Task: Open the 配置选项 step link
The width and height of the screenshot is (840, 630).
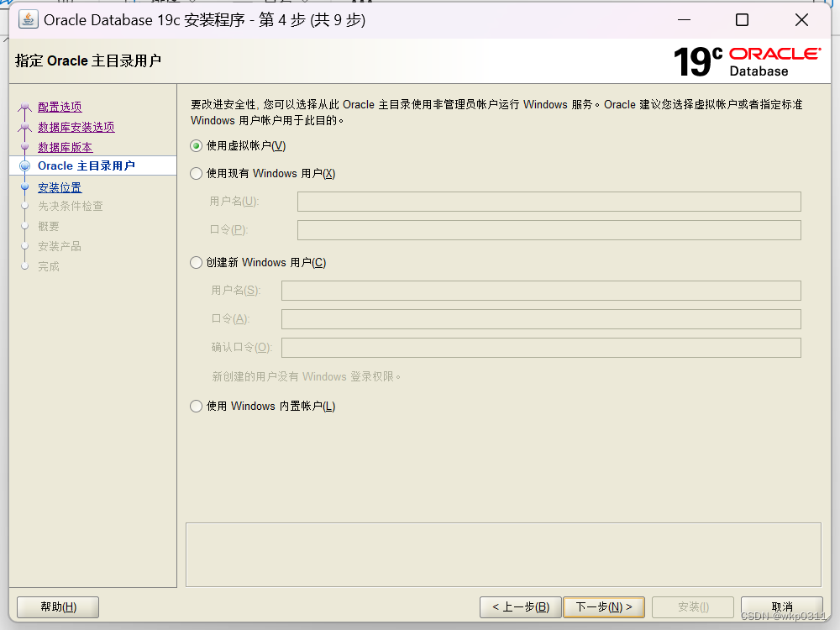Action: click(x=58, y=106)
